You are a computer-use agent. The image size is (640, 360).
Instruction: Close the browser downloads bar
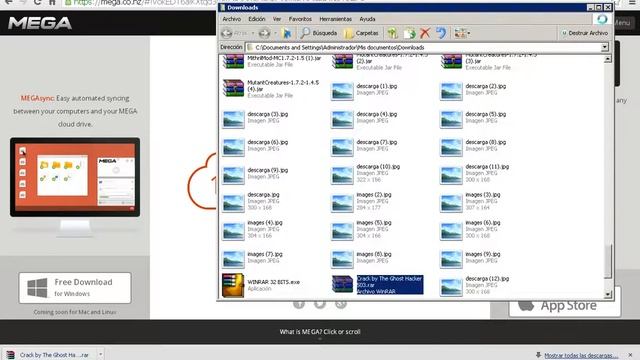pyautogui.click(x=631, y=355)
